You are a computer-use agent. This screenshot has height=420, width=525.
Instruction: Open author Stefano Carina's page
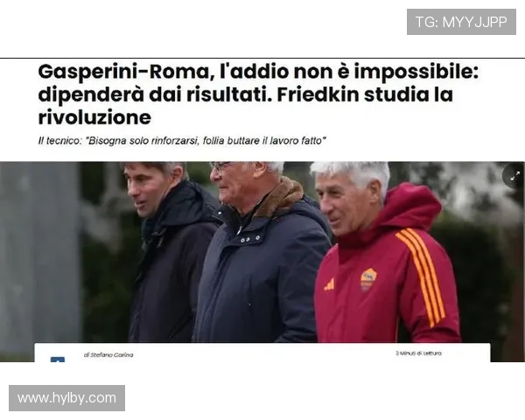coord(108,354)
